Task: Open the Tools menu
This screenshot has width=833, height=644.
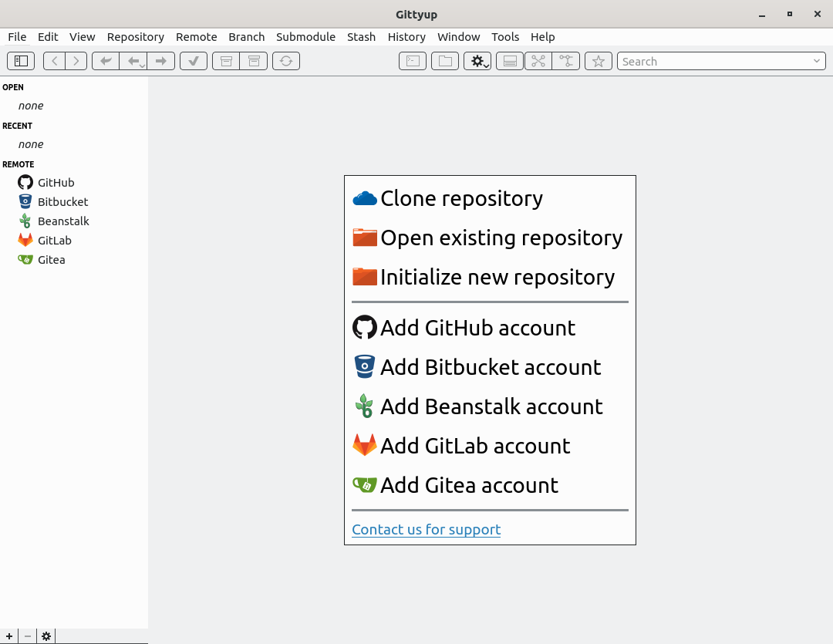Action: [x=505, y=37]
